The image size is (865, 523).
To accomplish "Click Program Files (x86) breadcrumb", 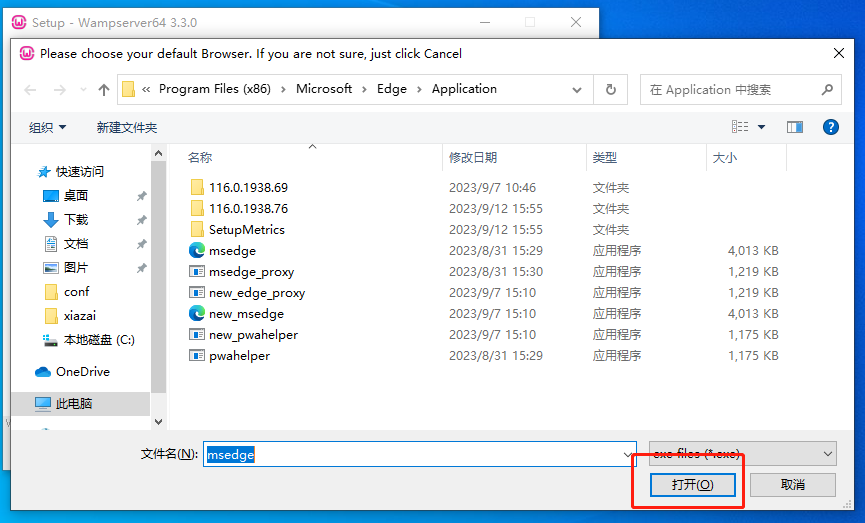I will coord(215,89).
